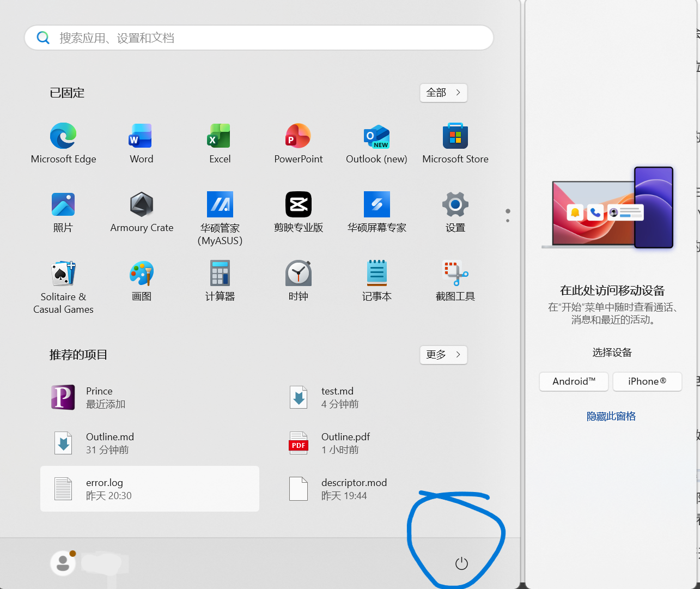Launch PowerPoint from Start menu

tap(299, 143)
